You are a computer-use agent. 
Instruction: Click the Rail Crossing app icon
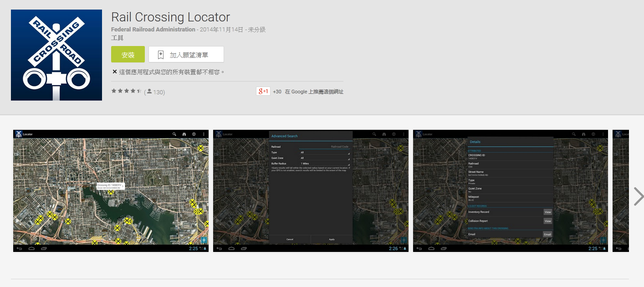(56, 55)
